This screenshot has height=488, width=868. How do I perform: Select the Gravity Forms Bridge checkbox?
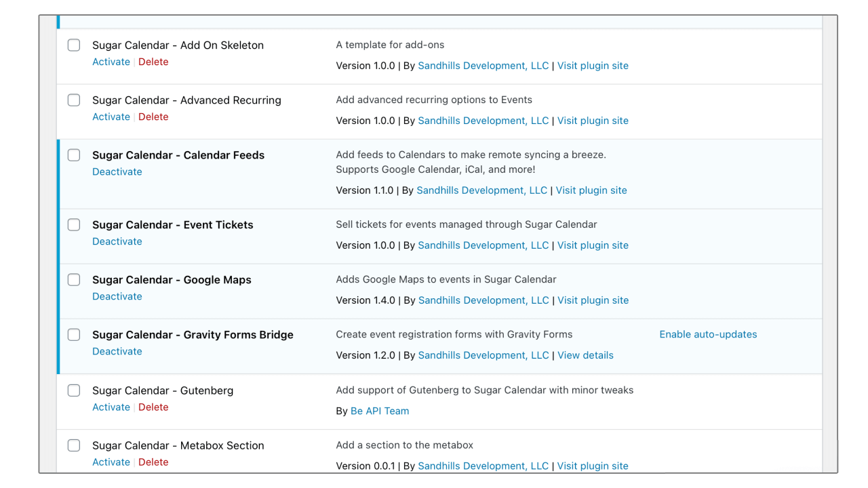pos(73,334)
